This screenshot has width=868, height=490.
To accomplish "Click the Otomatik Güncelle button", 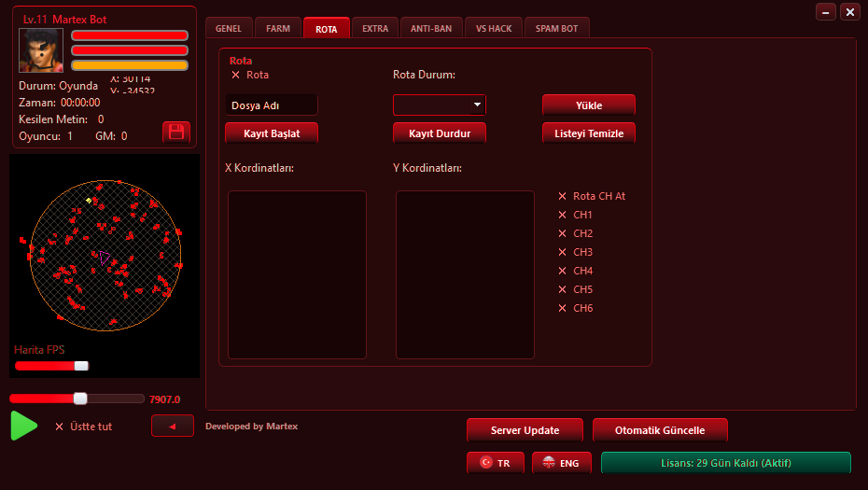I will point(660,430).
